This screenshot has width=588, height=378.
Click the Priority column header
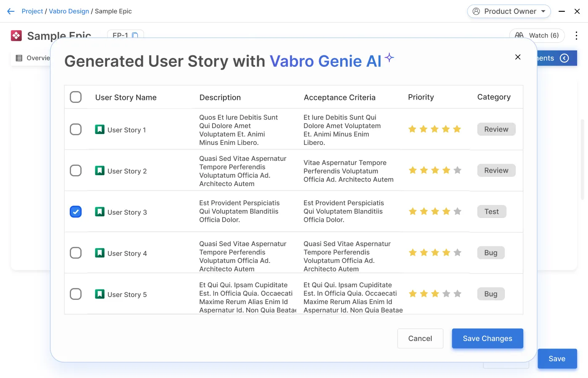(x=421, y=97)
